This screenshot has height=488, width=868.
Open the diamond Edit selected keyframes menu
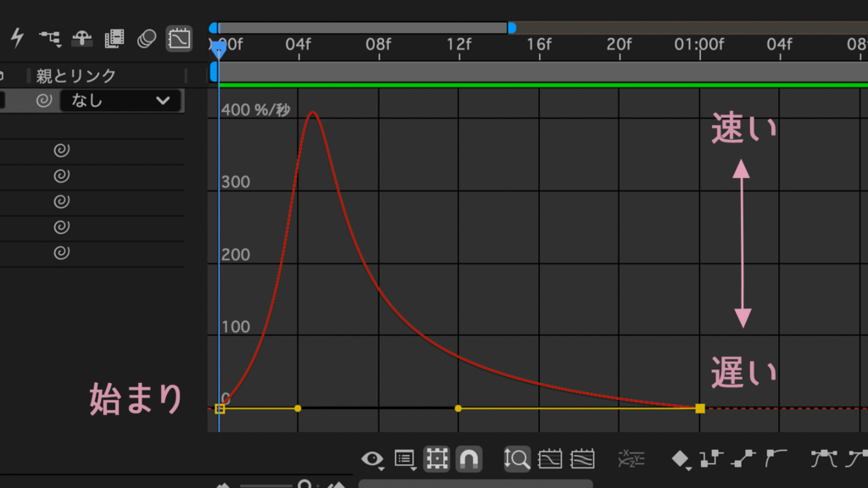click(681, 458)
